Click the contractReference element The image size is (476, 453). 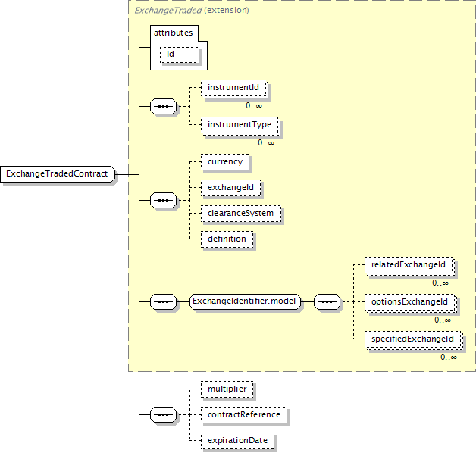click(243, 415)
